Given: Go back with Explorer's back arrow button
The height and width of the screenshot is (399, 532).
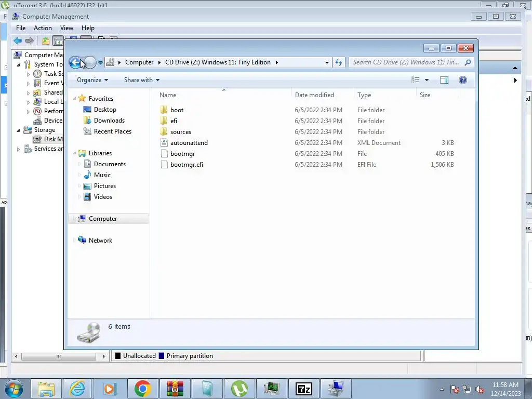Looking at the screenshot, I should [75, 62].
